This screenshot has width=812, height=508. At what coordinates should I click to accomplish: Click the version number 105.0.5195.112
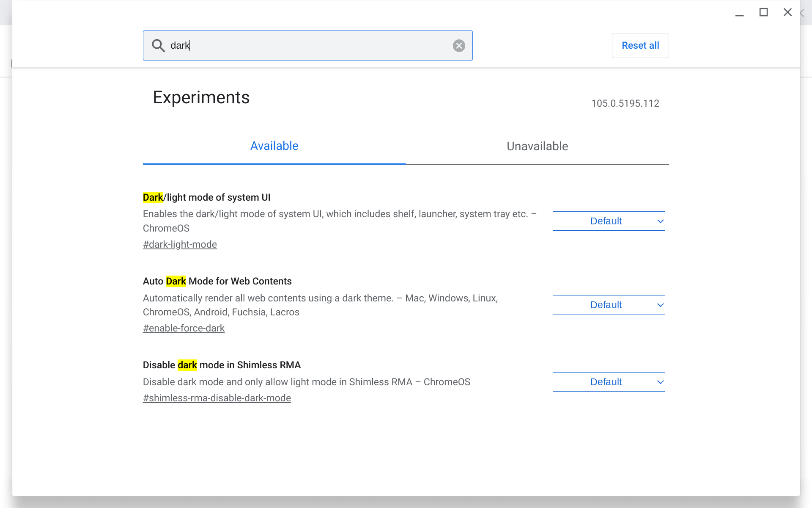click(x=625, y=103)
